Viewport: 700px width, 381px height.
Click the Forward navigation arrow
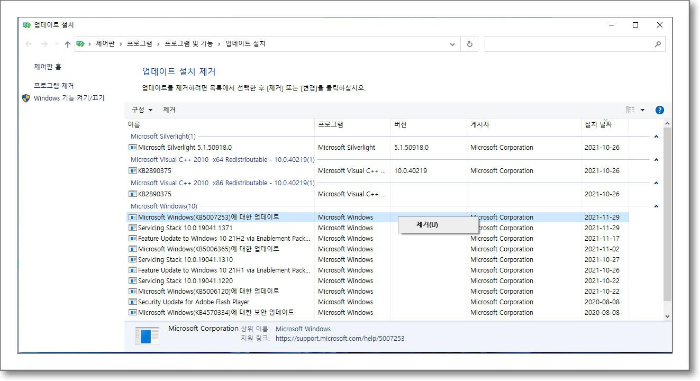[x=44, y=44]
